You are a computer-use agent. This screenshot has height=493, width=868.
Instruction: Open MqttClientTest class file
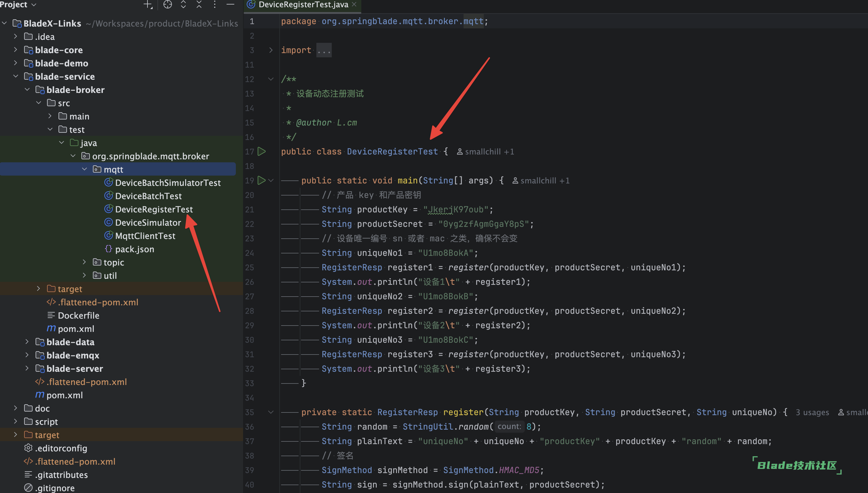(x=145, y=236)
